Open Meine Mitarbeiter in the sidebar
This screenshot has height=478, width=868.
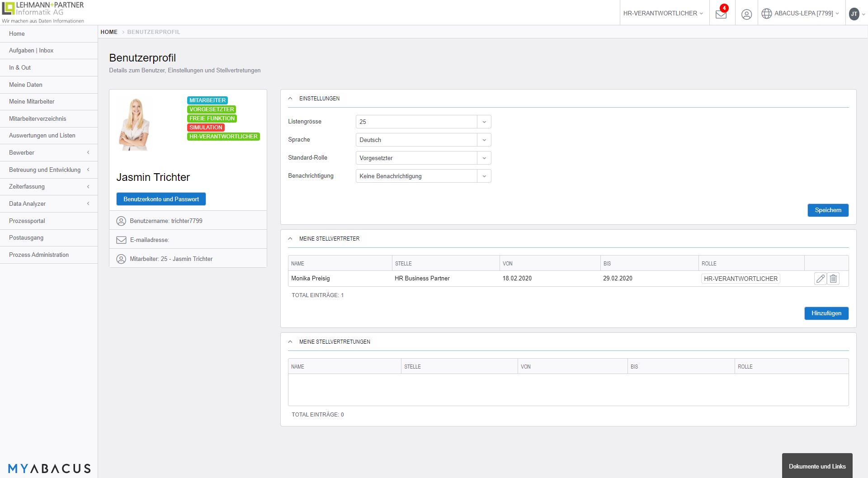(x=49, y=102)
